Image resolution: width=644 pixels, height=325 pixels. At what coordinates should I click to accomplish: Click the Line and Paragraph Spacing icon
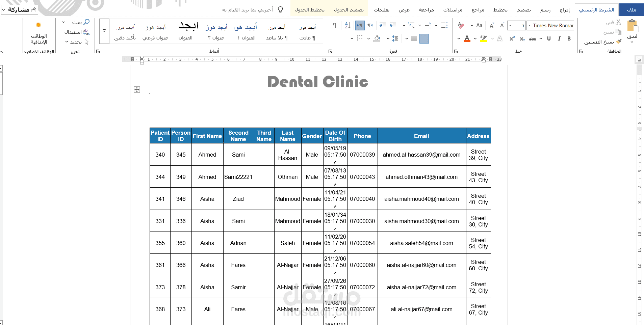pyautogui.click(x=395, y=38)
